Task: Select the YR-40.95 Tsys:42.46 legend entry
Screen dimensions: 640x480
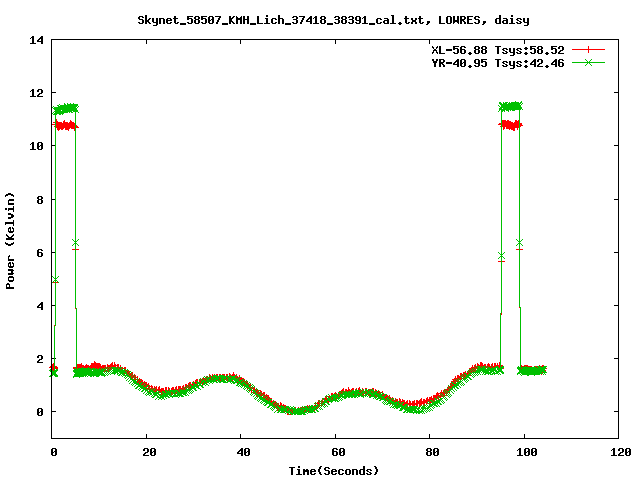Action: coord(498,63)
